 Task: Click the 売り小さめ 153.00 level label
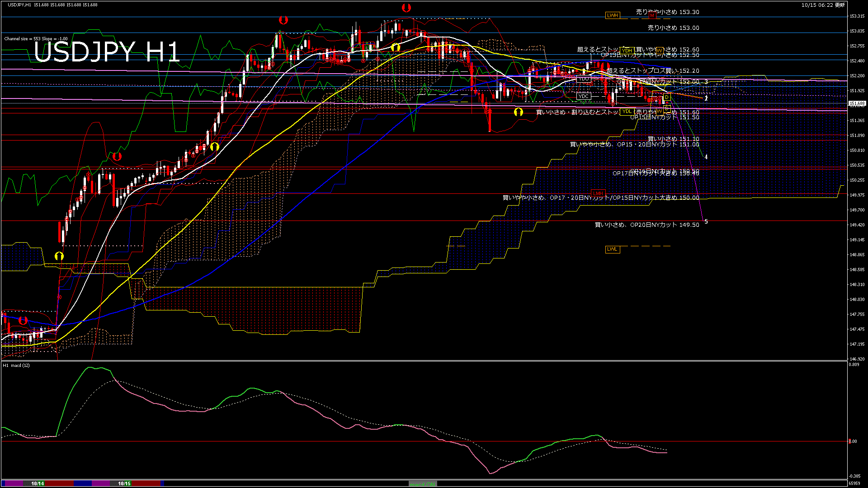coord(673,28)
